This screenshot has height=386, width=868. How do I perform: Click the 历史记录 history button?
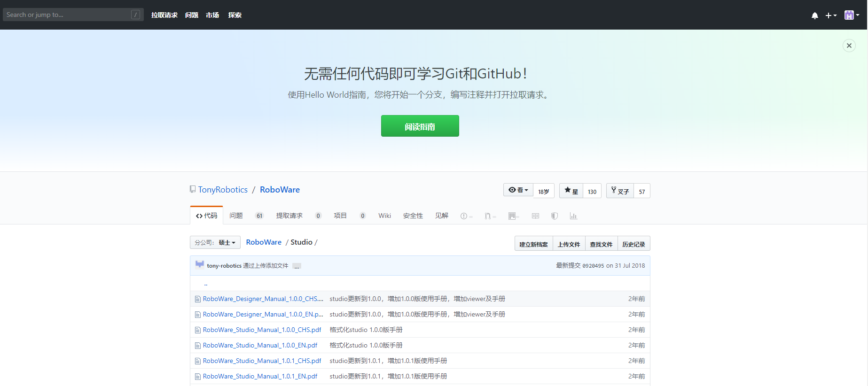tap(633, 244)
